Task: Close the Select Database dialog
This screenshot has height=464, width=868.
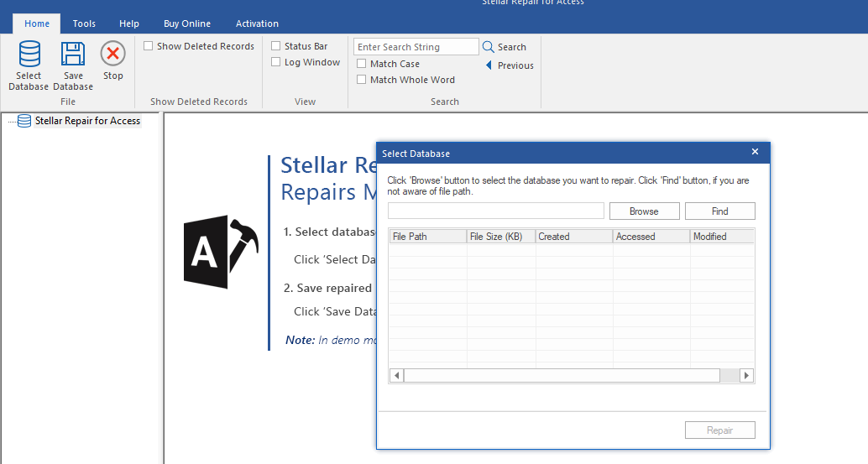Action: pos(755,152)
